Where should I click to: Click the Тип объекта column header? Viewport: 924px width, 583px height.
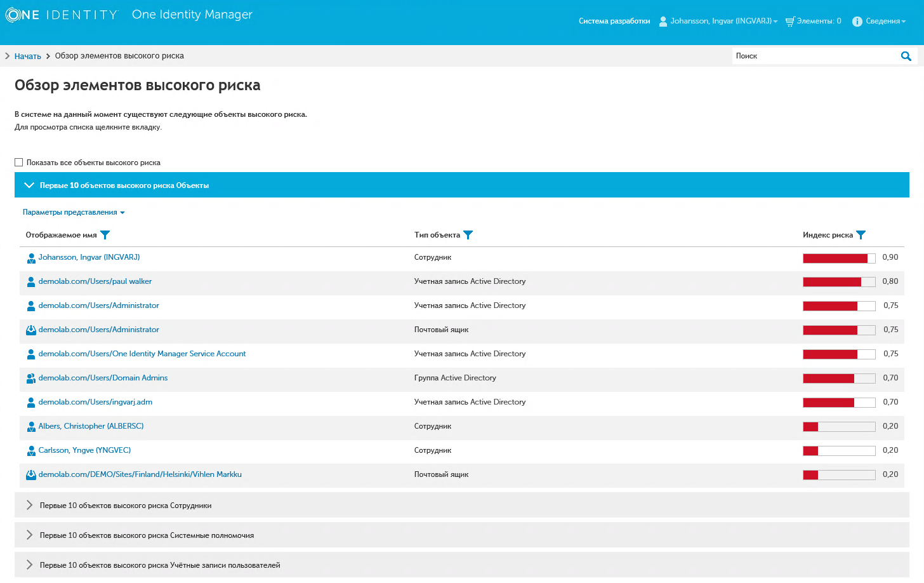437,235
